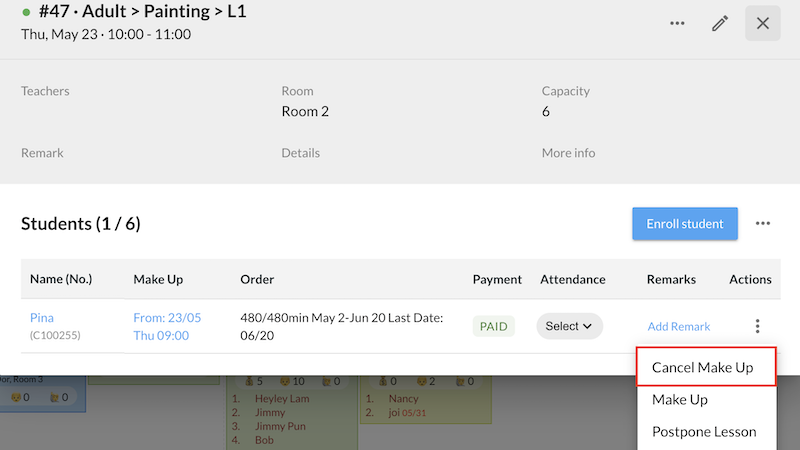This screenshot has height=450, width=800.
Task: Click the Add Remark link
Action: 678,326
